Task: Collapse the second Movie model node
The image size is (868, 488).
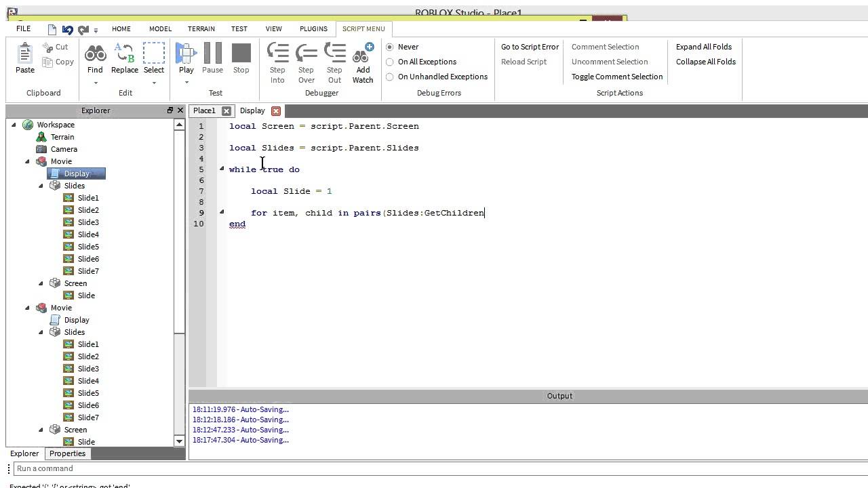Action: coord(27,308)
